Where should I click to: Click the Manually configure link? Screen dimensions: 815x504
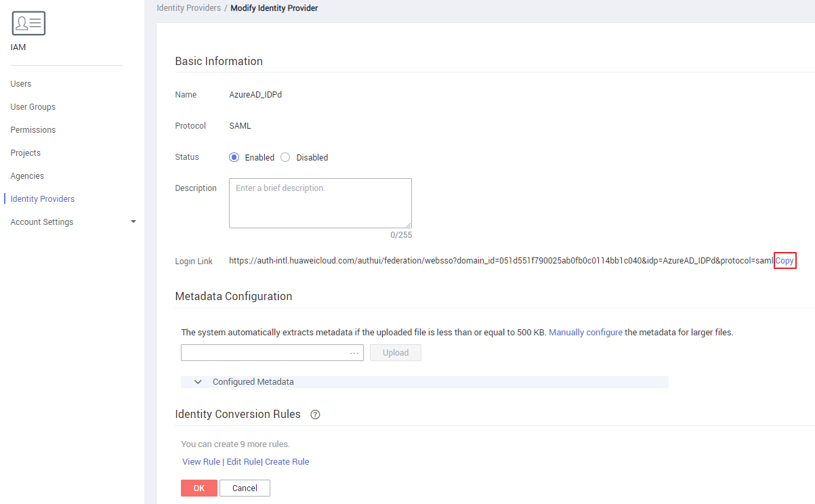coord(585,333)
